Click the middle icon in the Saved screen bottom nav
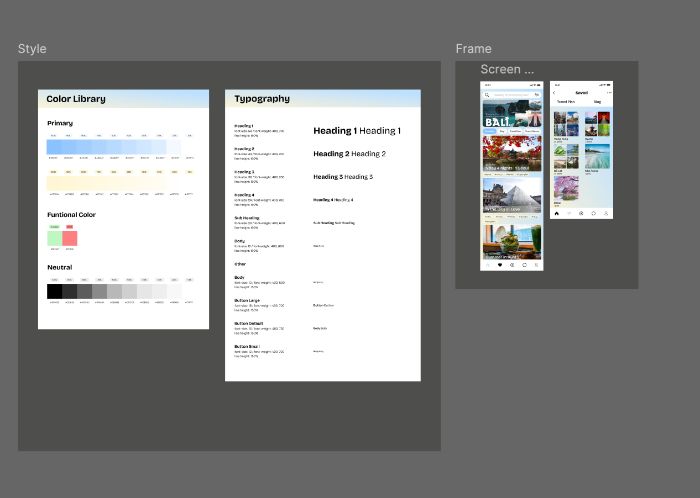The image size is (700, 498). click(x=581, y=213)
